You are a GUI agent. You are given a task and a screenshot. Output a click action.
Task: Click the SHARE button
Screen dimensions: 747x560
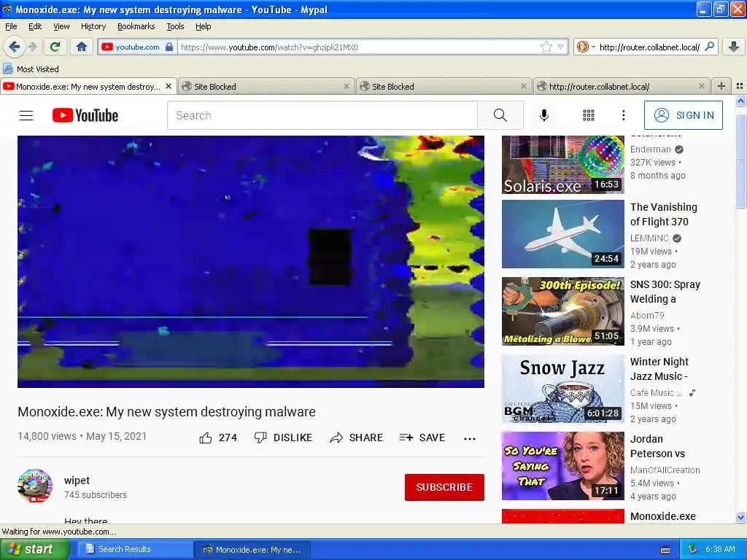pos(356,437)
